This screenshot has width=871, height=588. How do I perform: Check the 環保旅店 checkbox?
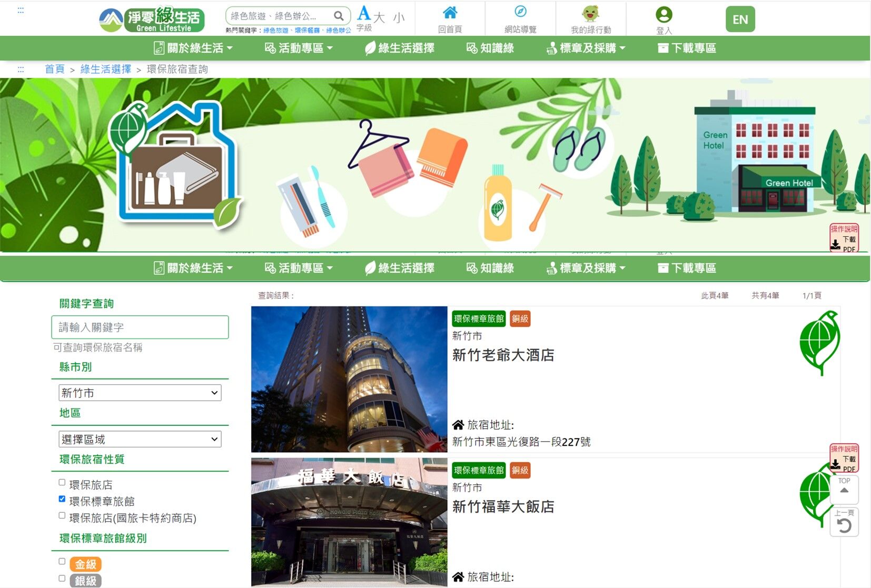coord(62,482)
